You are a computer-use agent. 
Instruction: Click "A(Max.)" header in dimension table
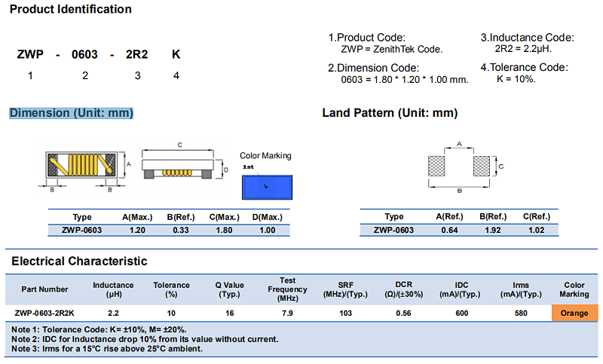click(137, 217)
